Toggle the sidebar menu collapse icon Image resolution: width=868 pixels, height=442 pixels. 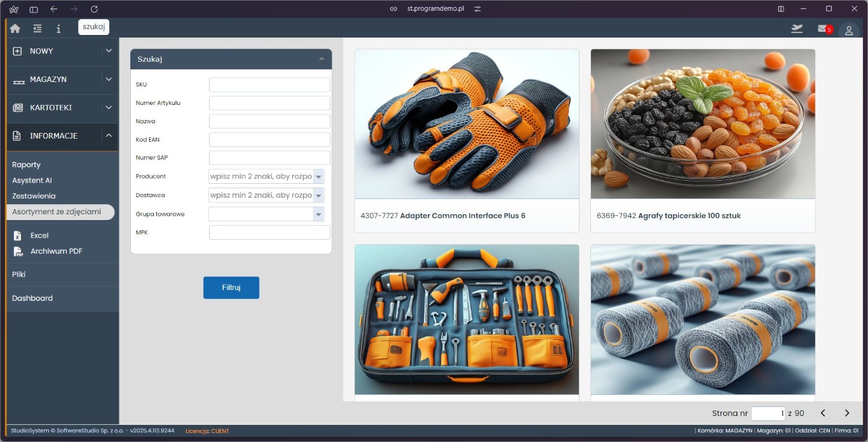pos(37,29)
